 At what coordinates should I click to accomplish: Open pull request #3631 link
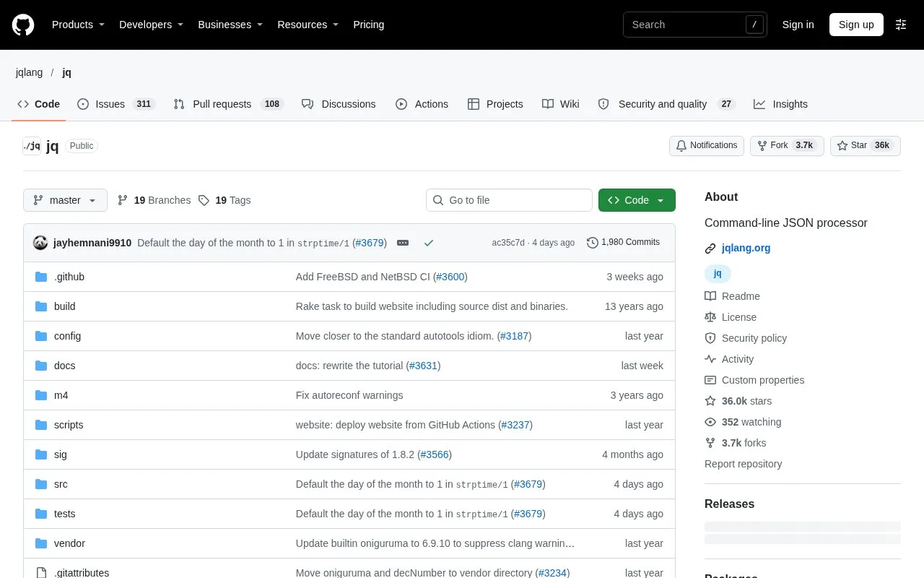pyautogui.click(x=423, y=366)
